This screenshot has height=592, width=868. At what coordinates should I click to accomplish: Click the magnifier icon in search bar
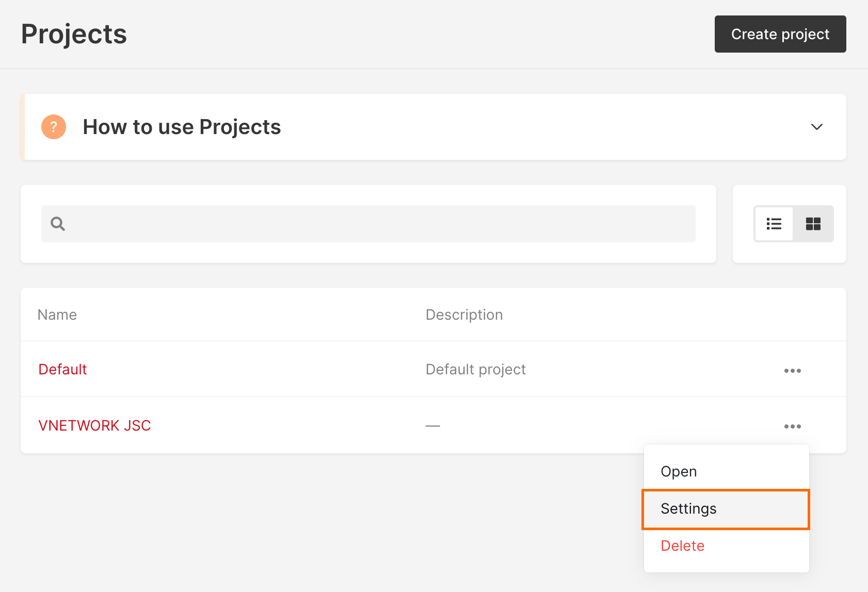[x=58, y=224]
